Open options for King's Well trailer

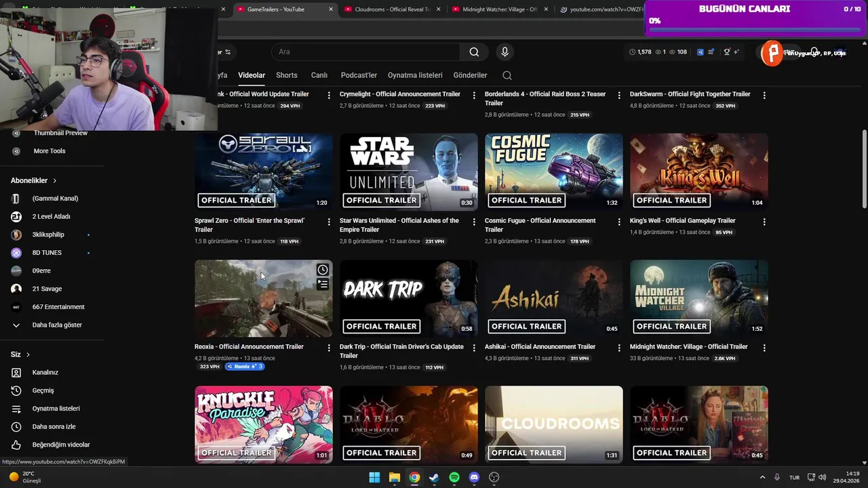764,222
